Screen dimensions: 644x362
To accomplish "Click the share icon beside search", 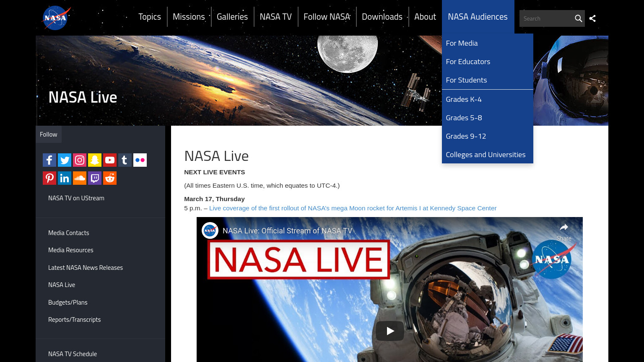I will (x=592, y=18).
